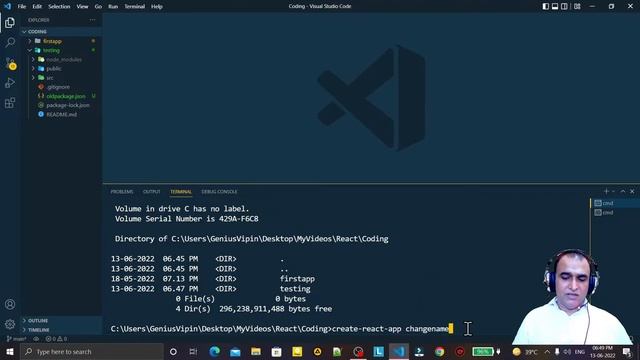Image resolution: width=640 pixels, height=360 pixels.
Task: Toggle bottom panel layout icon
Action: tap(555, 6)
